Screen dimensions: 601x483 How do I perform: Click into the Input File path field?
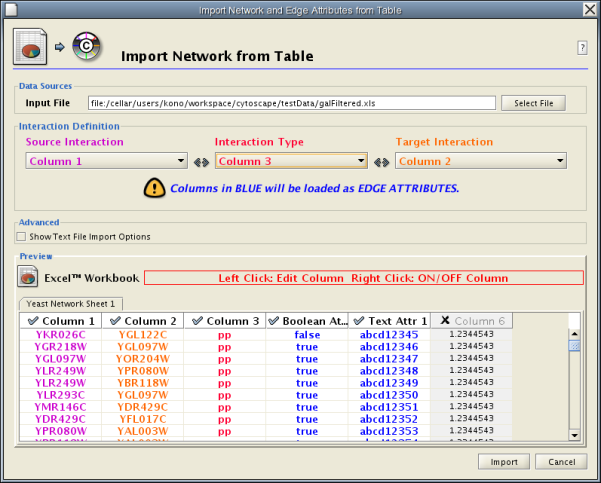tap(291, 103)
